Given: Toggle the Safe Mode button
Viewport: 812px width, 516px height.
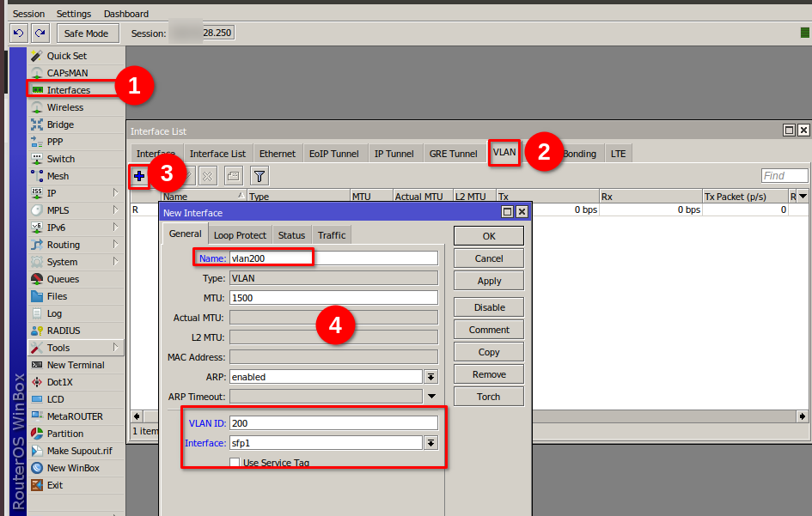Looking at the screenshot, I should (86, 33).
